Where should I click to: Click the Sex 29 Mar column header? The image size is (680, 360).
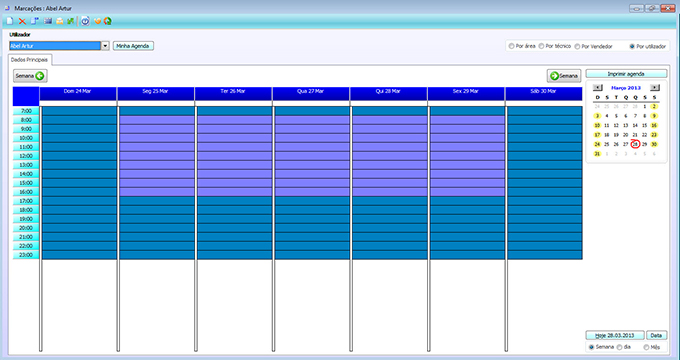click(x=466, y=94)
